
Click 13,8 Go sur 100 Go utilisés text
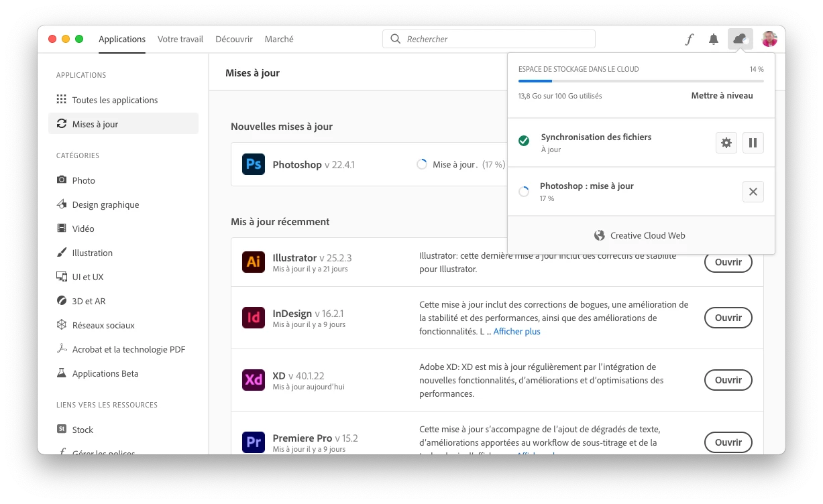pyautogui.click(x=560, y=96)
